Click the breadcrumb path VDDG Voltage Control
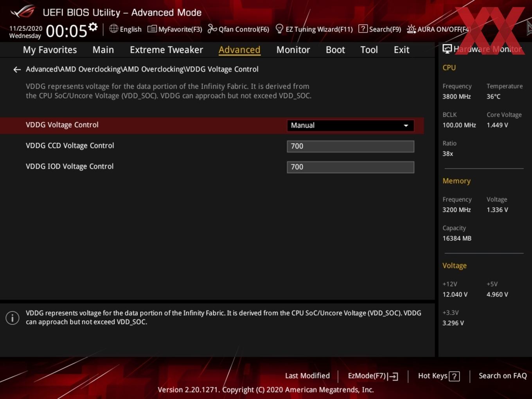This screenshot has width=532, height=399. pyautogui.click(x=222, y=69)
